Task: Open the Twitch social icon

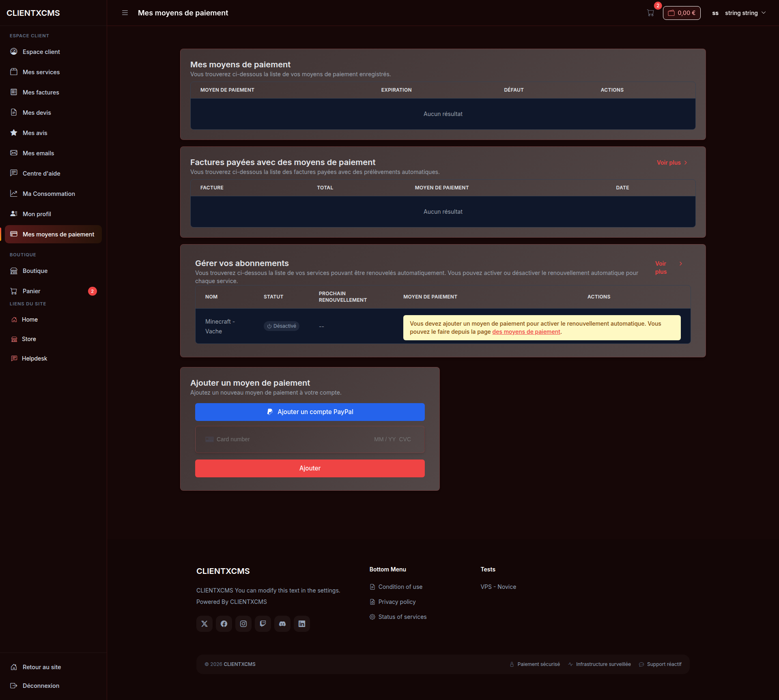Action: [263, 624]
